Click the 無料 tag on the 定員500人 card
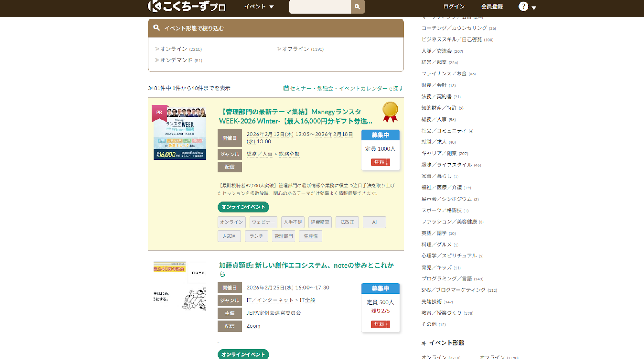 [380, 325]
